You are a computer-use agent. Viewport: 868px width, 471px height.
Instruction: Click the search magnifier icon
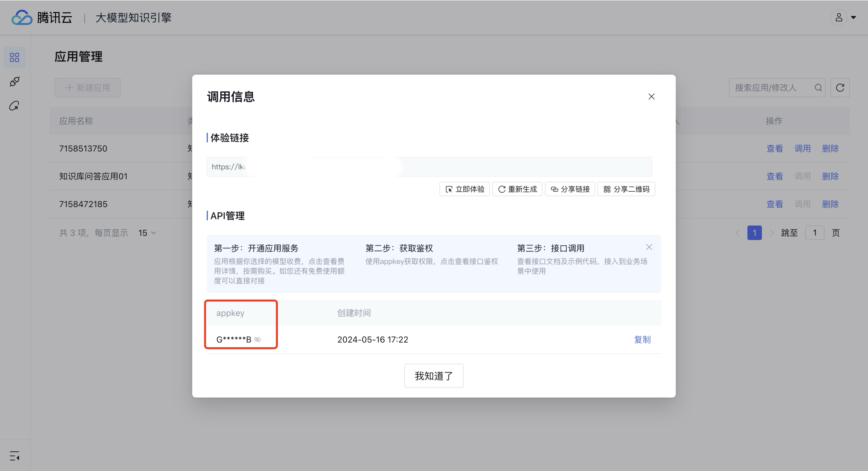pyautogui.click(x=818, y=88)
